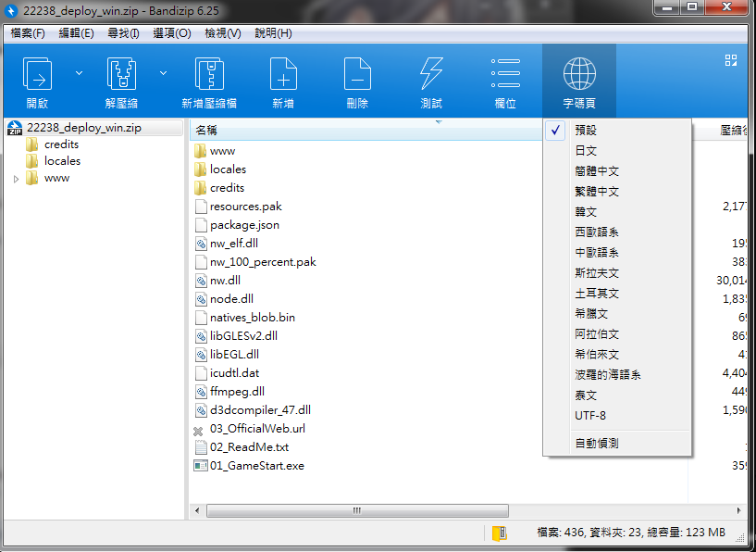This screenshot has height=552, width=756.
Task: Select the locales folder icon in file list
Action: click(201, 169)
